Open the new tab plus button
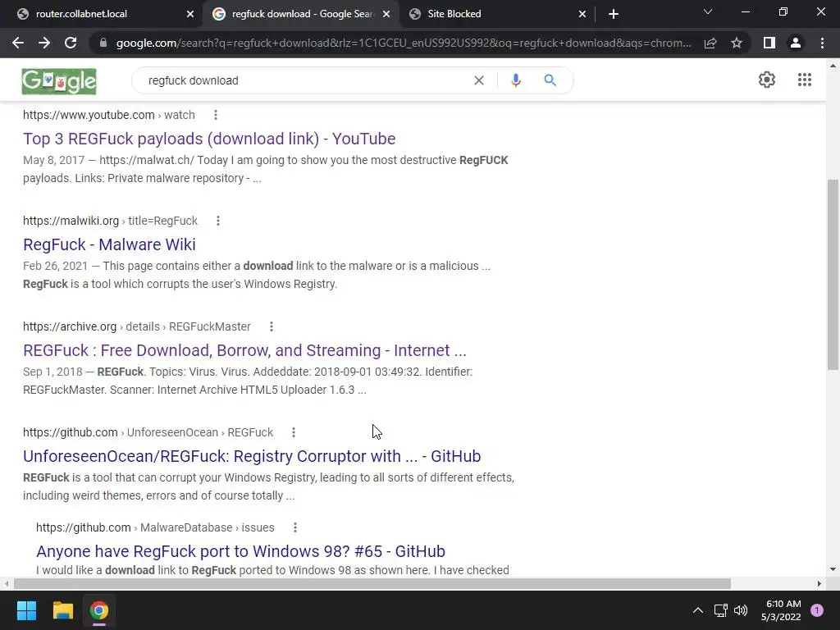The image size is (840, 630). pos(614,14)
